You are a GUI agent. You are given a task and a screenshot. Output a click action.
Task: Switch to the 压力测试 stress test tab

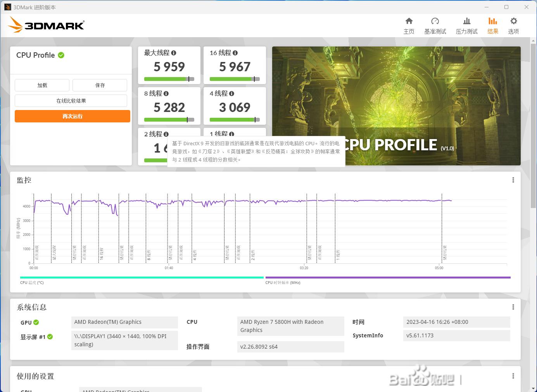[466, 26]
